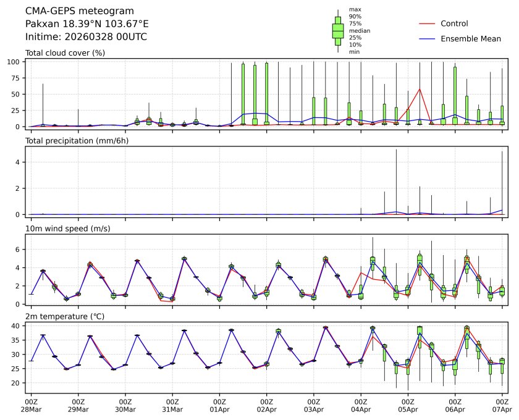519x420 pixels.
Task: Select the Total cloud cover panel title
Action: coord(65,53)
